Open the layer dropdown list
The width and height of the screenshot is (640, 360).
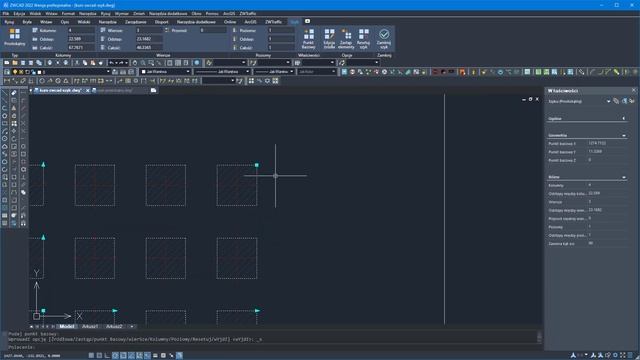click(x=108, y=72)
